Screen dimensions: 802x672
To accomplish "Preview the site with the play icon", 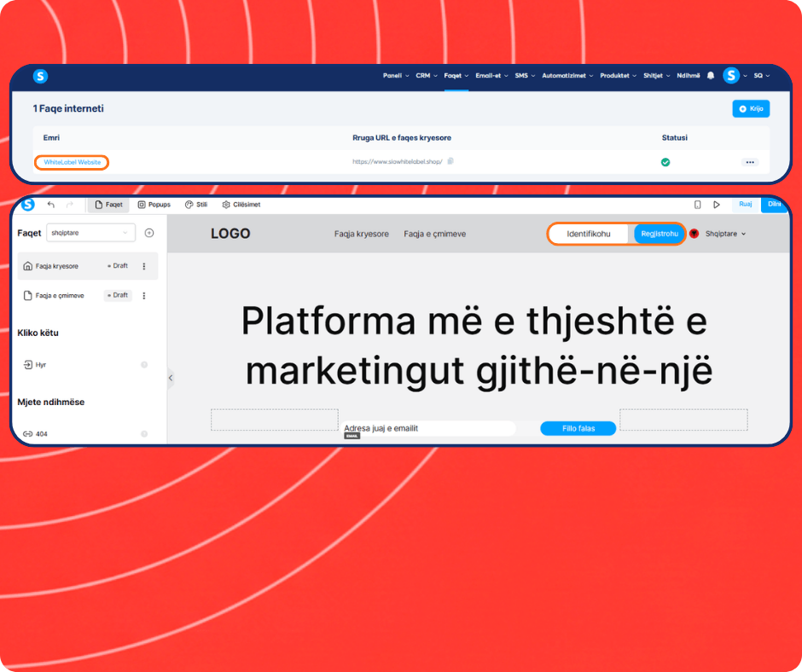I will 717,205.
